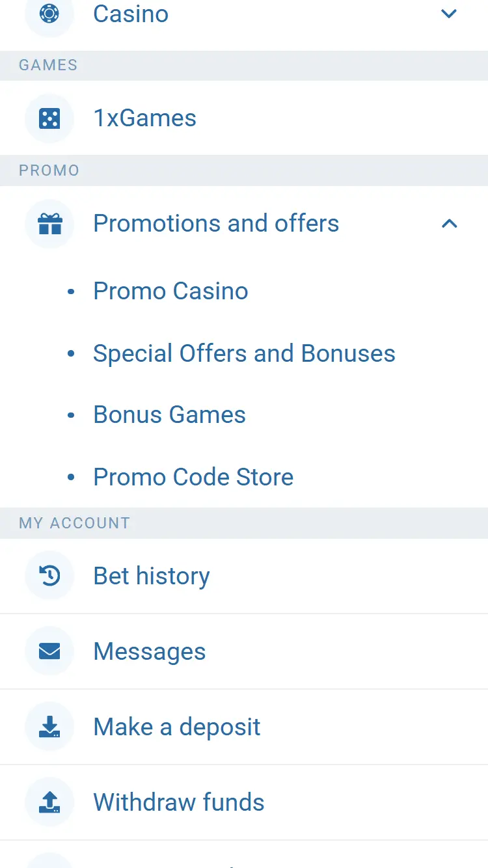Go to Promo Casino
The height and width of the screenshot is (868, 488).
click(x=170, y=292)
